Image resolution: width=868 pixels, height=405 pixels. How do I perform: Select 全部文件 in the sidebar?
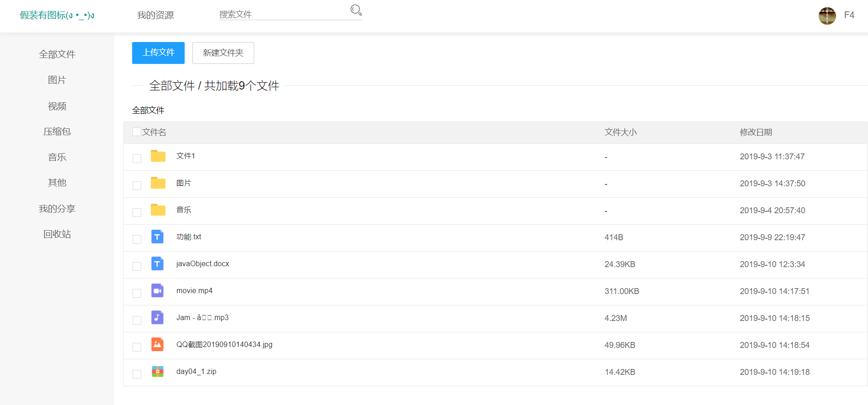coord(57,54)
